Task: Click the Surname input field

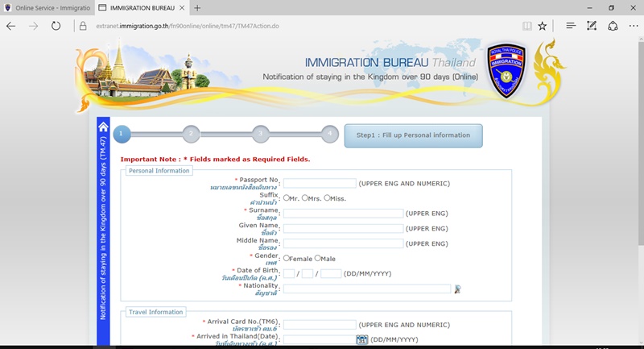Action: coord(343,214)
